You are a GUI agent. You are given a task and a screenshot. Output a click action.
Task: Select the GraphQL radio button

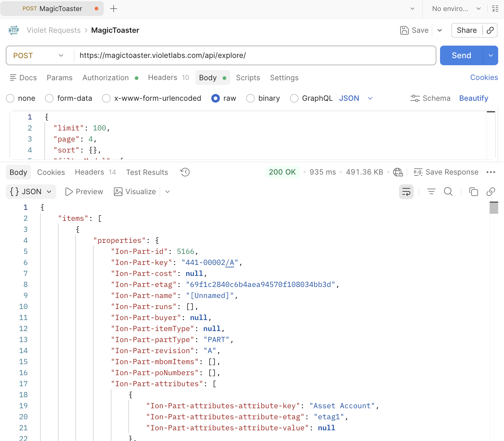(294, 98)
